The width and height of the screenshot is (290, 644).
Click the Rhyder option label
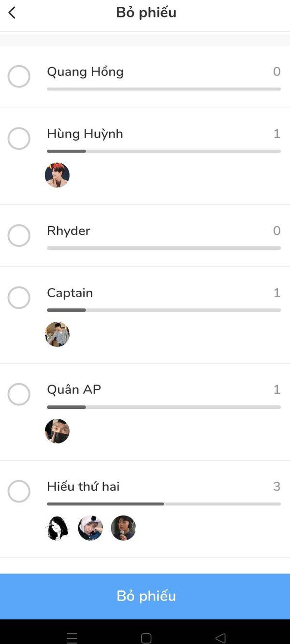[x=69, y=231]
